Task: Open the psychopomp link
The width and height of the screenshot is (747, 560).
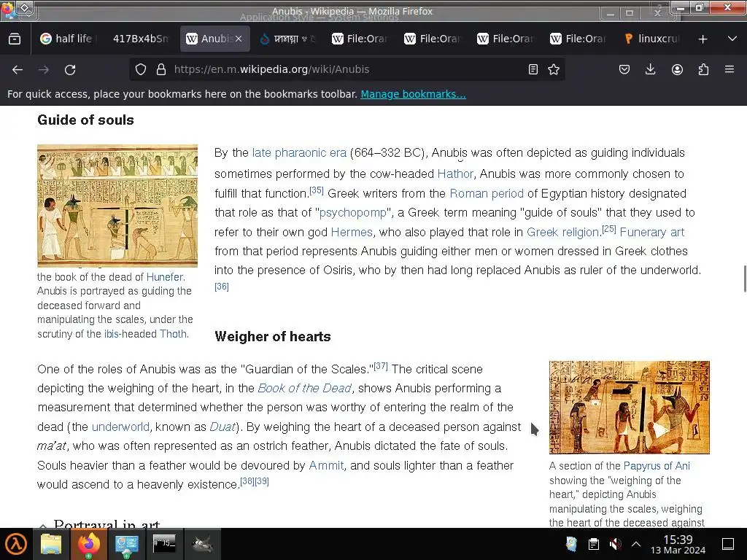Action: click(352, 212)
